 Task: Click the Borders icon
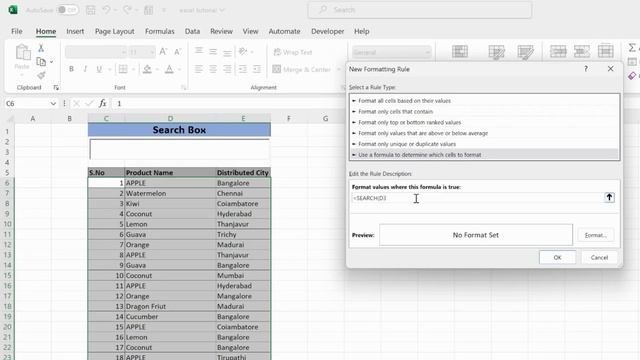(x=123, y=69)
